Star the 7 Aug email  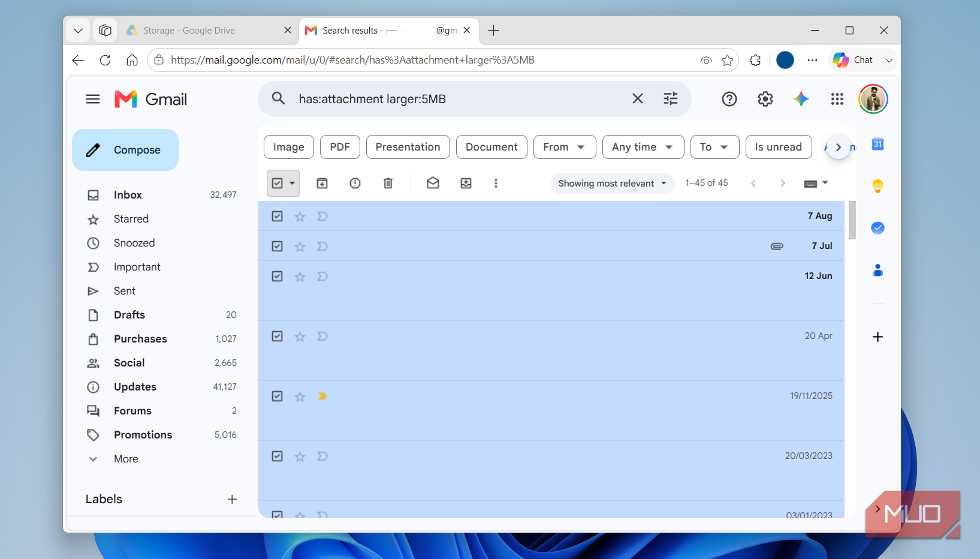pos(300,217)
